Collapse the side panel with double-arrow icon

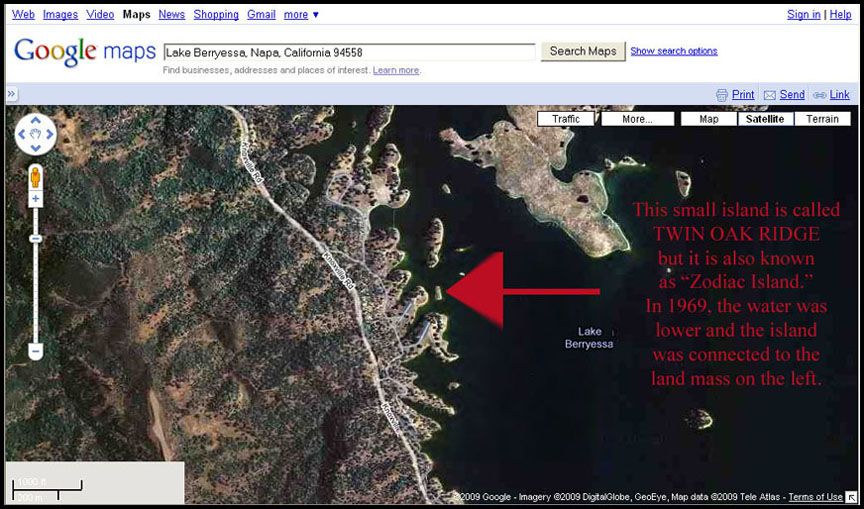click(x=12, y=94)
